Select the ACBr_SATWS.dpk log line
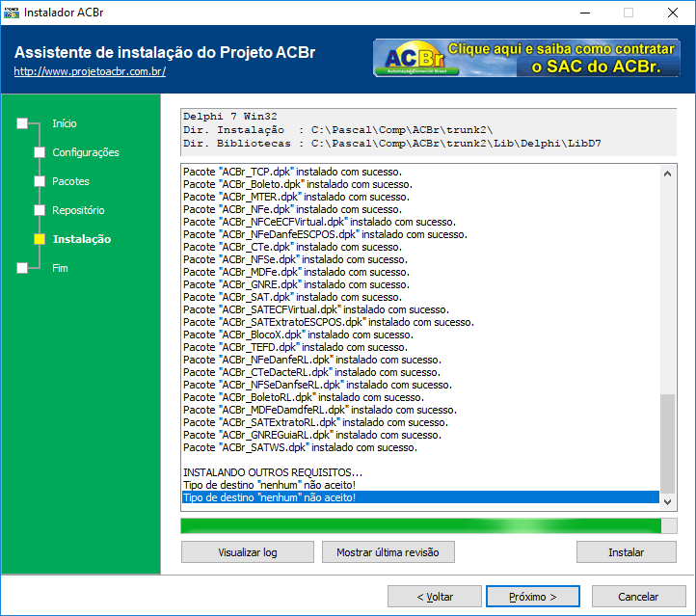The width and height of the screenshot is (696, 616). point(420,447)
